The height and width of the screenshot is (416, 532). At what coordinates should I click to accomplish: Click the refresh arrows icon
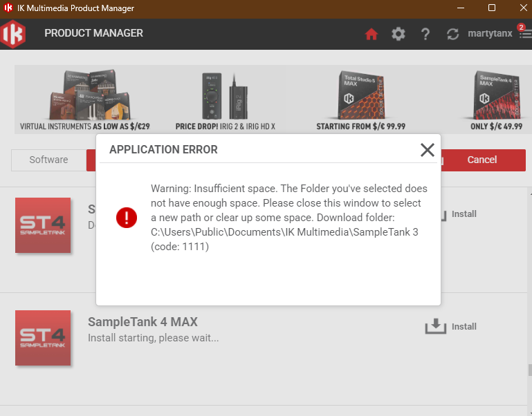452,34
